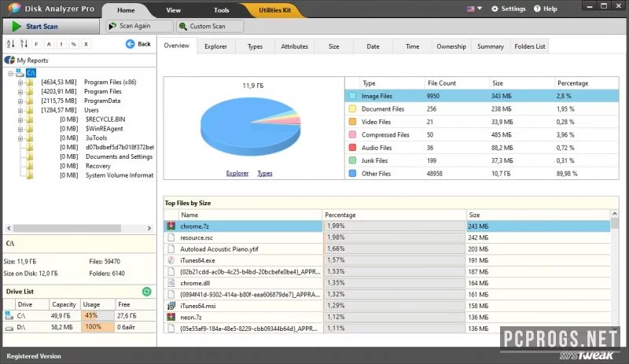
Task: Follow the Explorer link under pie chart
Action: 237,173
